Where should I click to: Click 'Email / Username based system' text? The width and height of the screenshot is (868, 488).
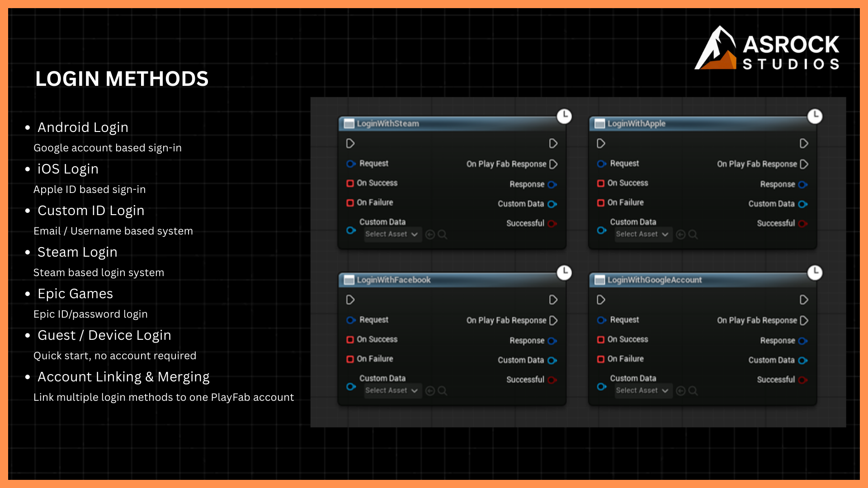(113, 231)
